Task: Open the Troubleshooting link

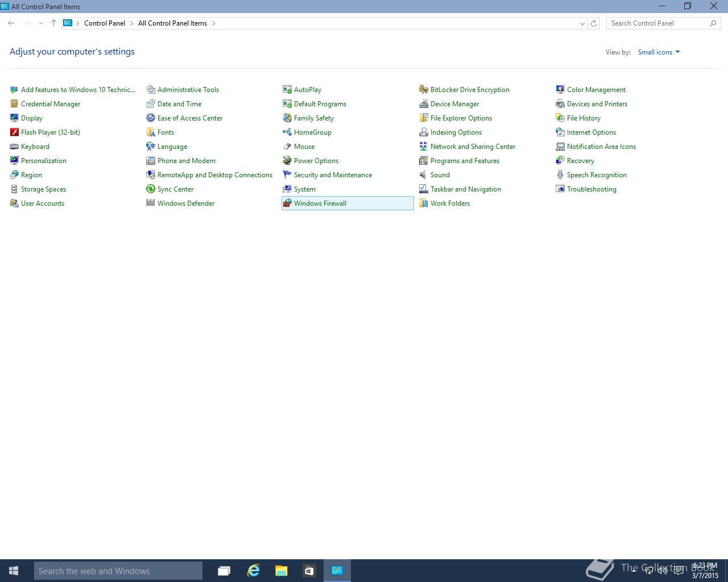Action: [x=591, y=189]
